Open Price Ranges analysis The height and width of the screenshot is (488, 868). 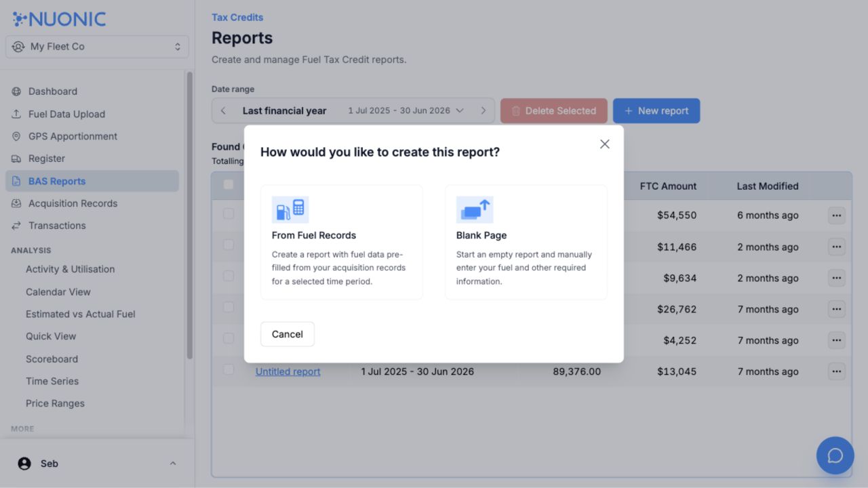(x=55, y=403)
